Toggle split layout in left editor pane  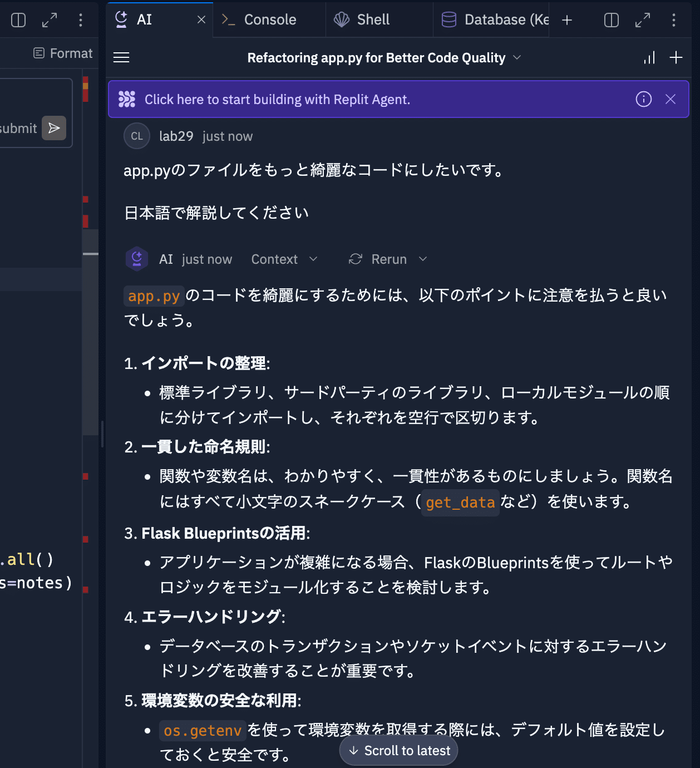coord(18,20)
